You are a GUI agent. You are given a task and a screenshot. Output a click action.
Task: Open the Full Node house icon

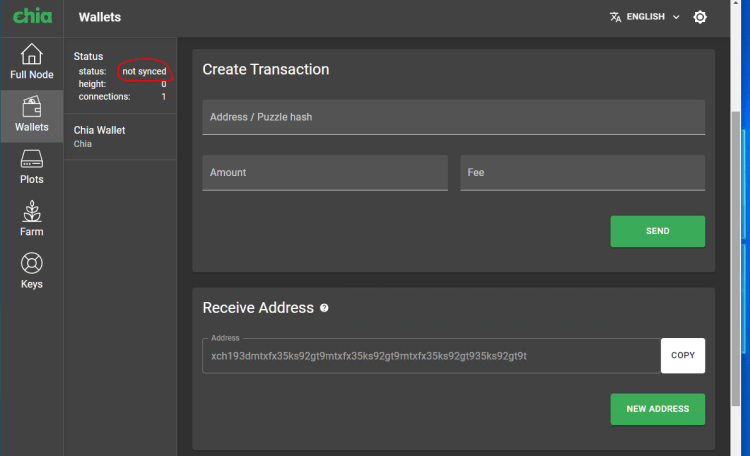[x=32, y=54]
